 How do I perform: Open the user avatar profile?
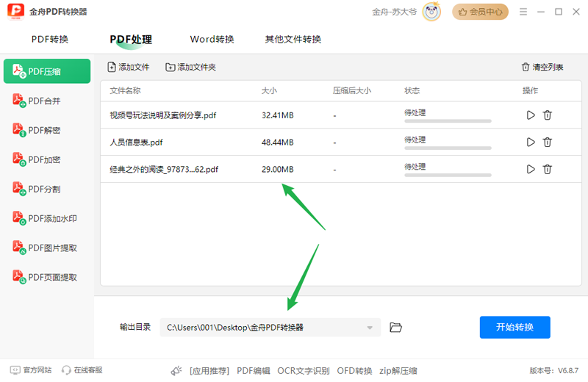431,12
